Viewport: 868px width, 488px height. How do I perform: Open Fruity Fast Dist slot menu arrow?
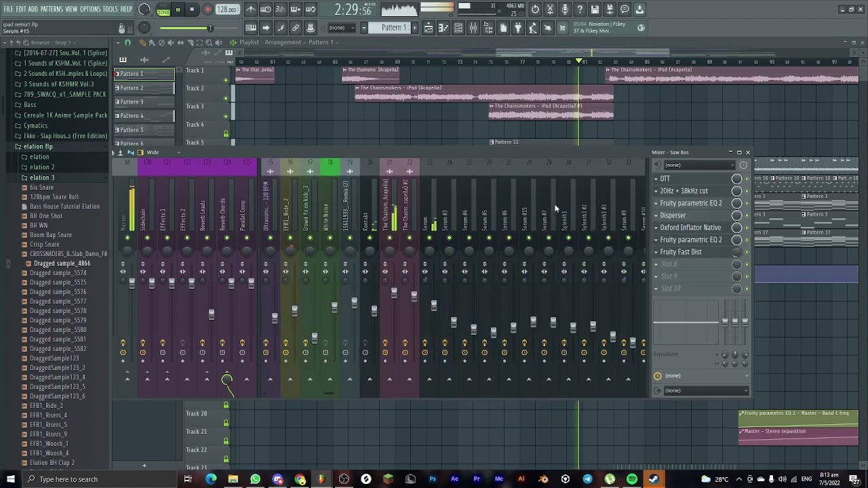[x=656, y=252]
